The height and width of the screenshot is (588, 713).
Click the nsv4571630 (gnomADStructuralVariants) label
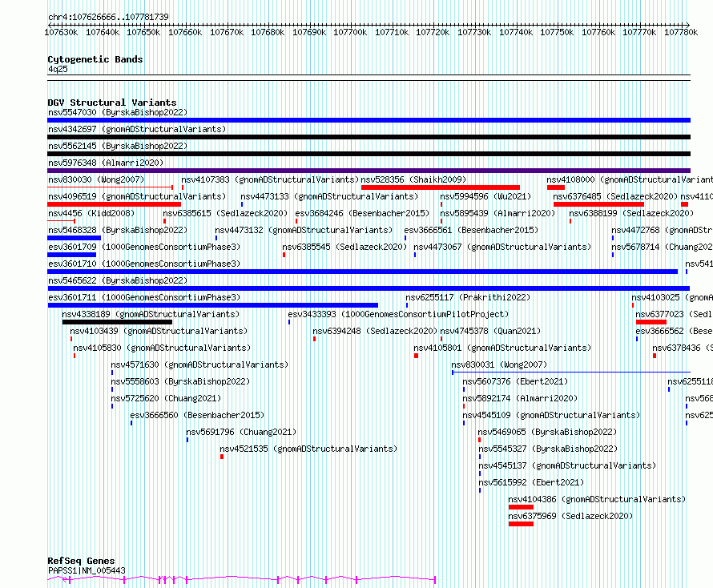(199, 364)
